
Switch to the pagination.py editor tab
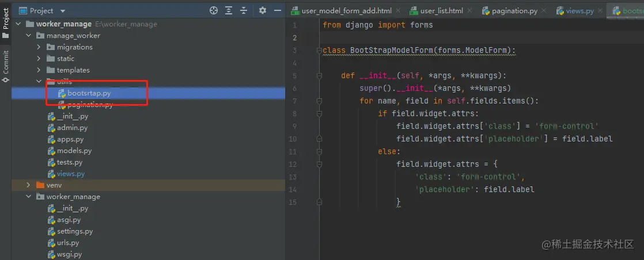click(x=514, y=11)
